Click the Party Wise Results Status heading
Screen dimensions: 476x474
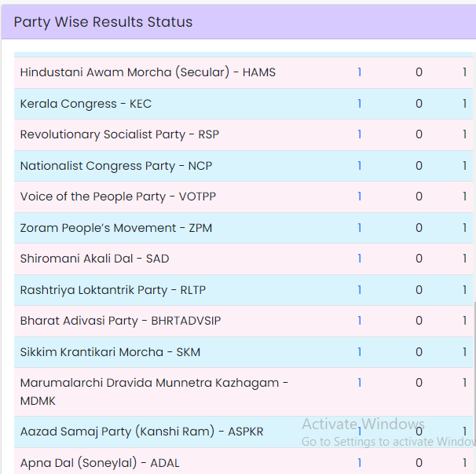tap(103, 22)
